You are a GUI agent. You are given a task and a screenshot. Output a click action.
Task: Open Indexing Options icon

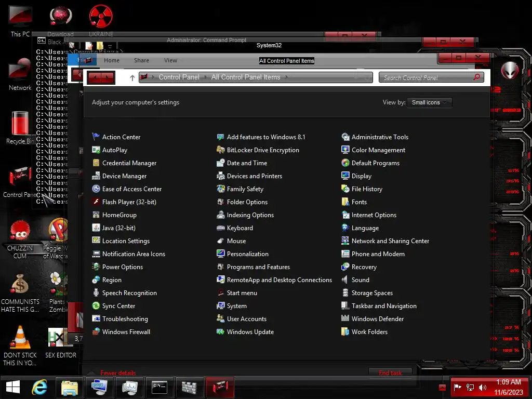(x=220, y=215)
